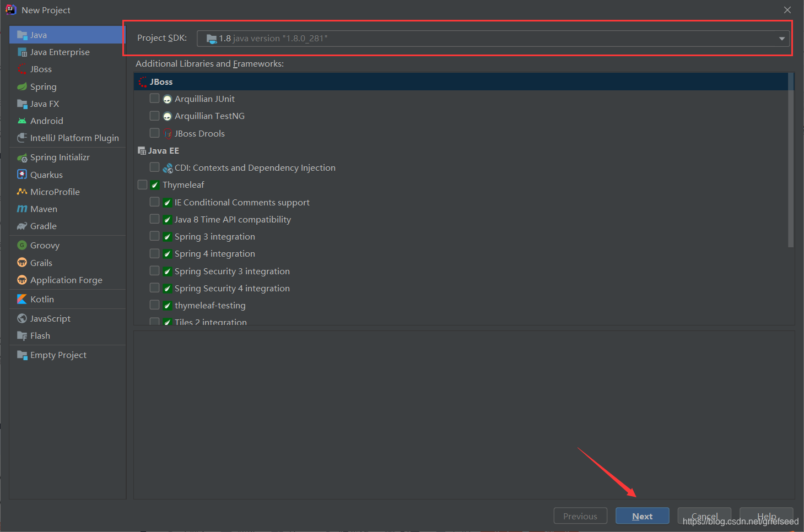Click the Application Forge icon
The image size is (804, 532).
pyautogui.click(x=22, y=280)
